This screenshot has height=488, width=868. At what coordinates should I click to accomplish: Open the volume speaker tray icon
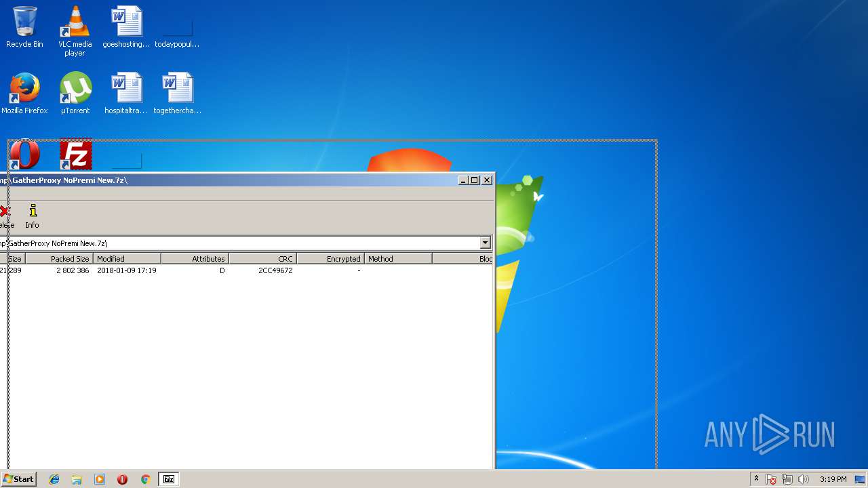point(804,479)
